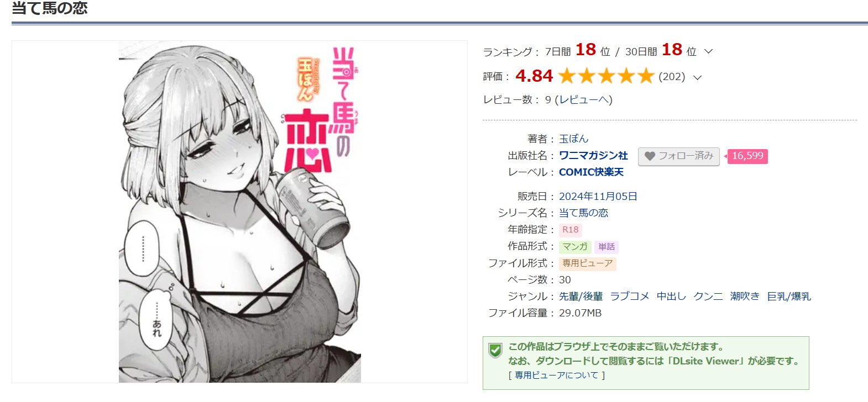Expand the rating breakdown chevron
868x402 pixels.
(698, 77)
